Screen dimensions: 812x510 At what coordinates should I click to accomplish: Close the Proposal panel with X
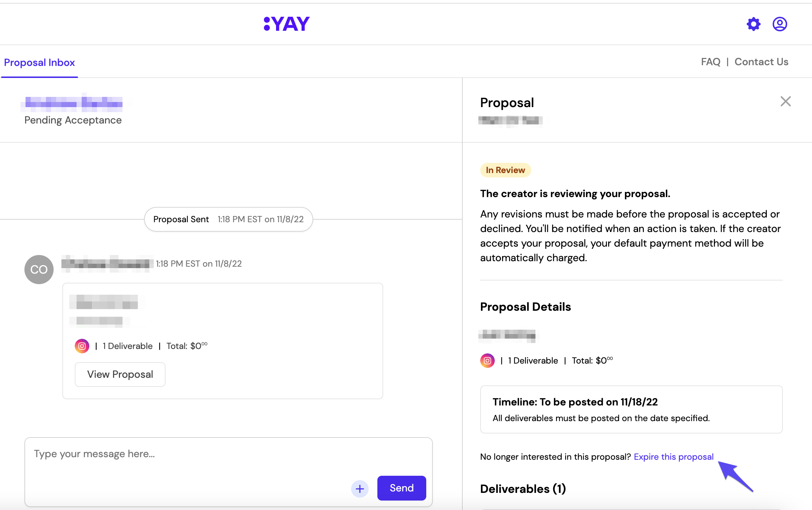pos(785,101)
